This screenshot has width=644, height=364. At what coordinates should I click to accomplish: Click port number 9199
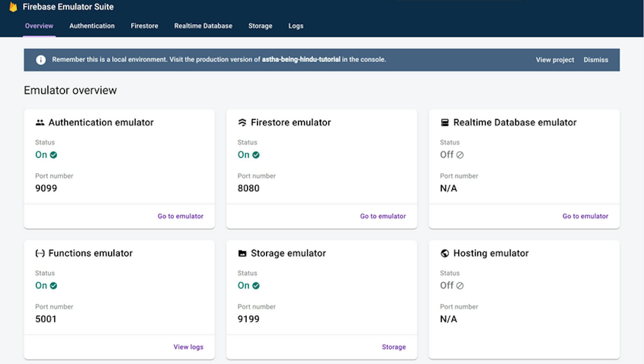pos(249,319)
